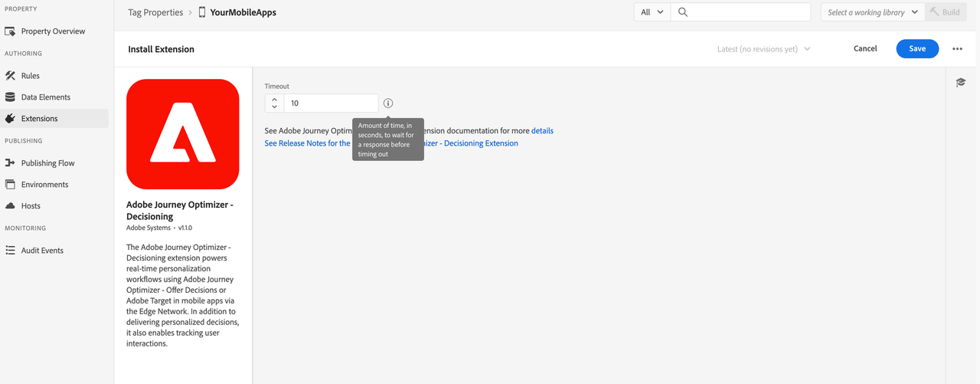
Task: Open the Latest revisions dropdown
Action: [x=763, y=49]
